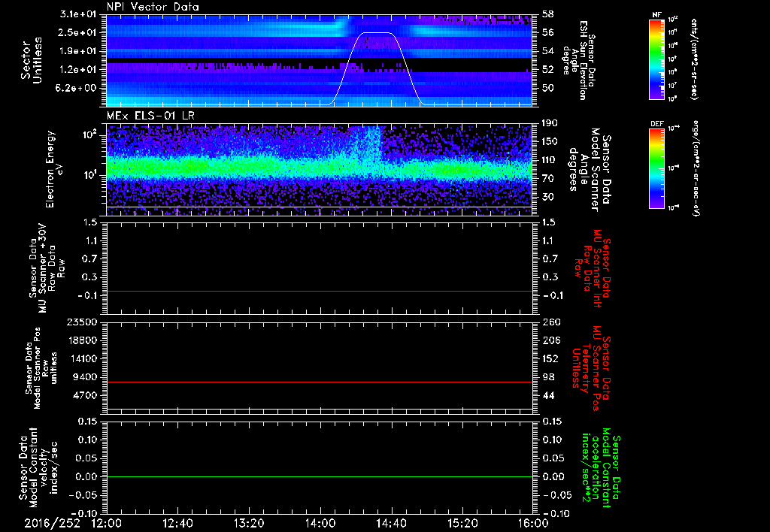The image size is (770, 532).
Task: Click the 206 telemetry position tick
Action: point(551,340)
